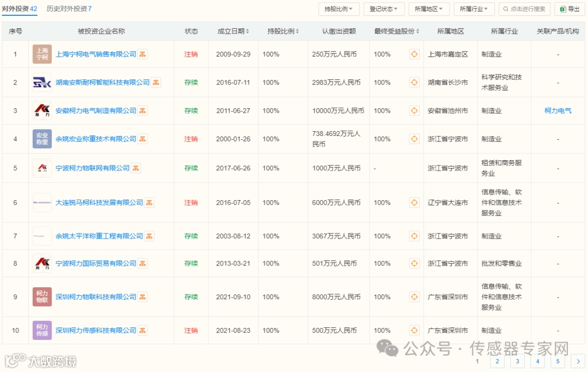Open 深圳柯力传感科技有限公司 link

click(x=96, y=331)
